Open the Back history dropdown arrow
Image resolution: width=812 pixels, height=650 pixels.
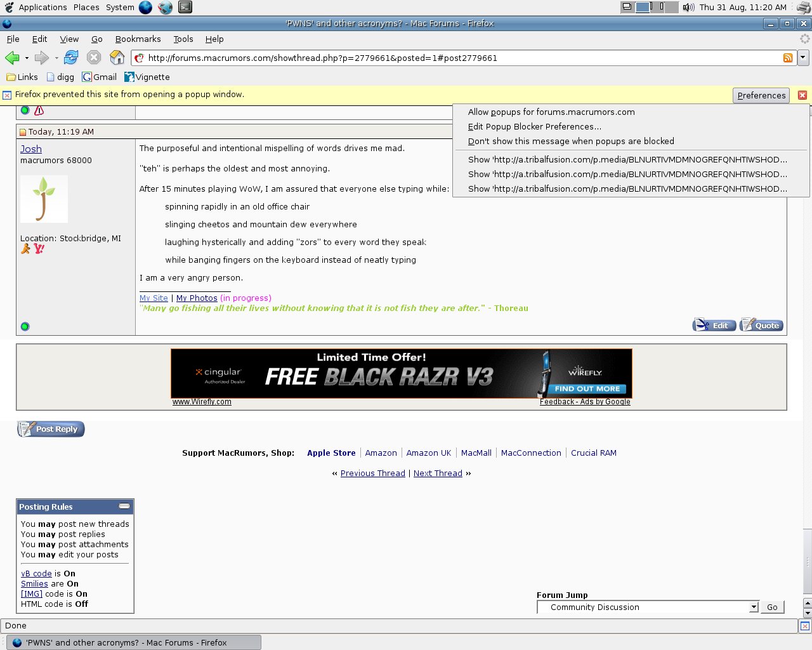coord(27,58)
